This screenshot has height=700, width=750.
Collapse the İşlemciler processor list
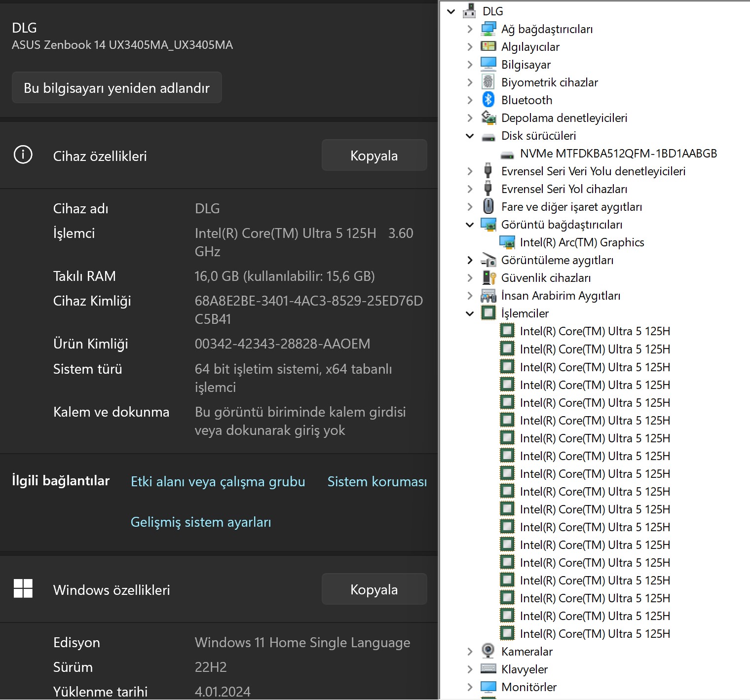(470, 313)
